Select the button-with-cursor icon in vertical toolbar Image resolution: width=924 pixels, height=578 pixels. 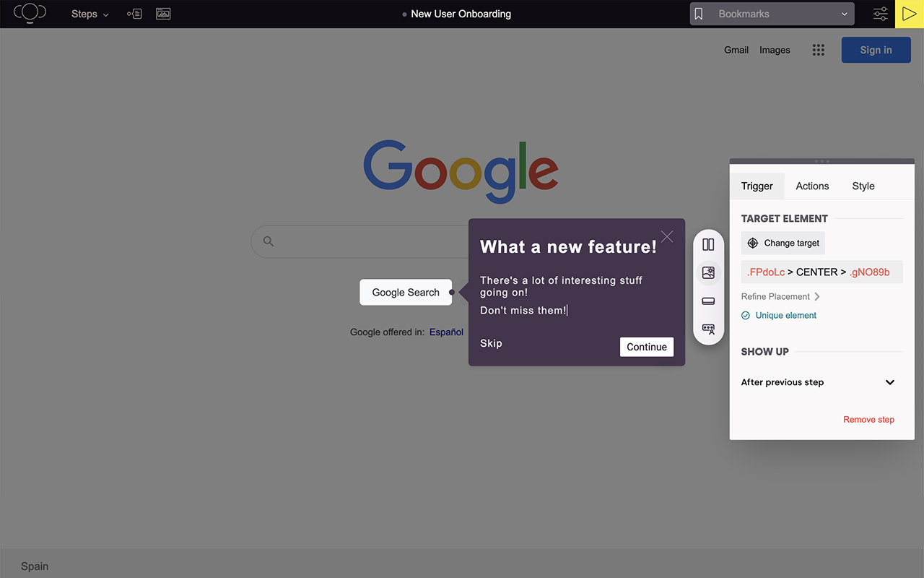point(708,329)
